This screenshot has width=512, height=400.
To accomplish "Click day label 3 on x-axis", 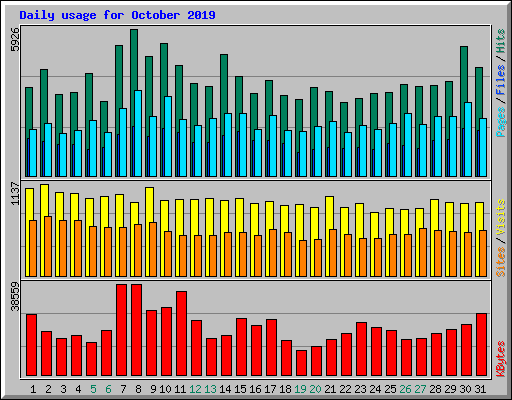I will [63, 389].
